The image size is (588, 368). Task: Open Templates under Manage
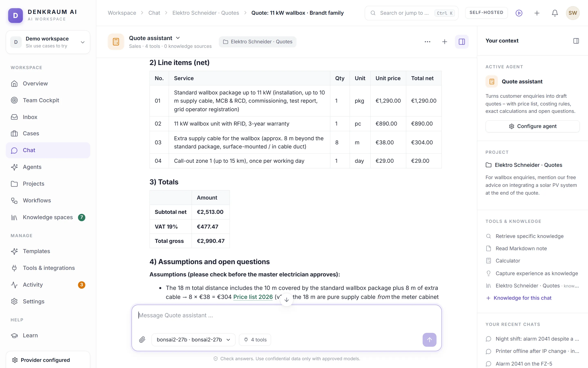point(48,251)
